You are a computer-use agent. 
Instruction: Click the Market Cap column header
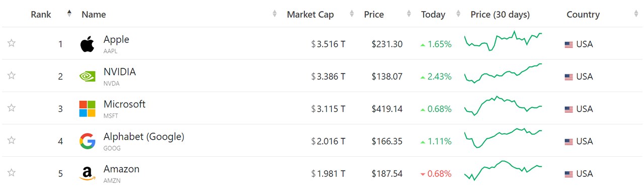310,15
